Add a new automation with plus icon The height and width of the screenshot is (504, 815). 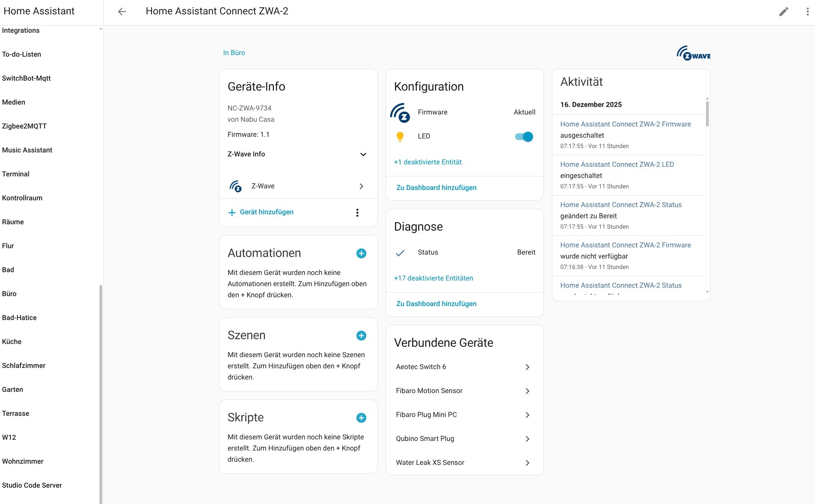coord(361,253)
